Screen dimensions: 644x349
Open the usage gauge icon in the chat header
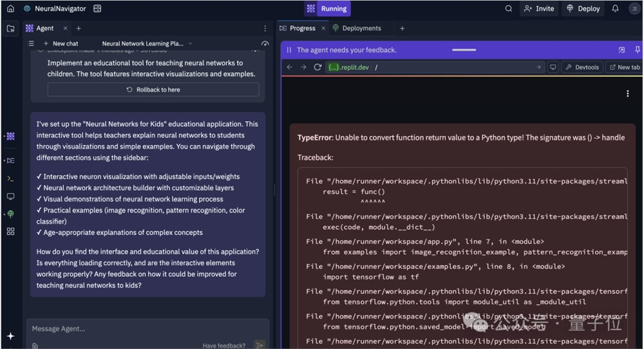tap(265, 43)
